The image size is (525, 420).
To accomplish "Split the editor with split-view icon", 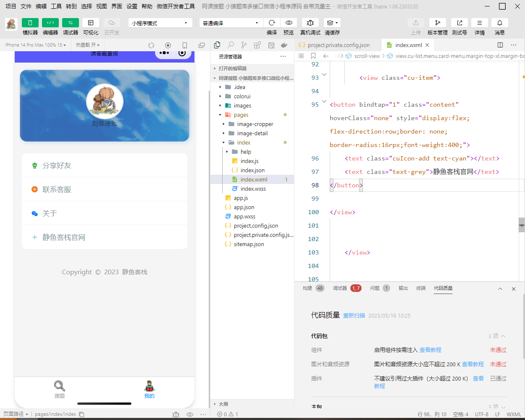I will click(x=500, y=45).
